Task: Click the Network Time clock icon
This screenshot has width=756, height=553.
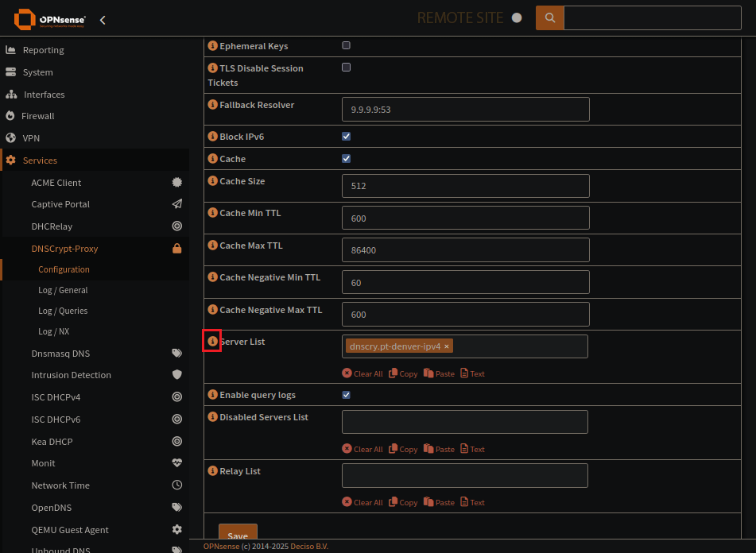Action: coord(177,485)
